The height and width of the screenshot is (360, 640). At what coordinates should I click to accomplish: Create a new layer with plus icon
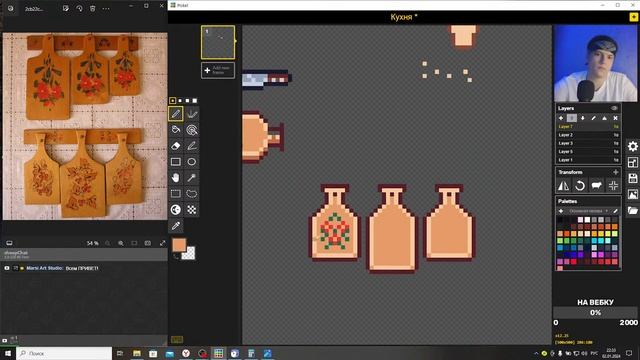pyautogui.click(x=561, y=118)
